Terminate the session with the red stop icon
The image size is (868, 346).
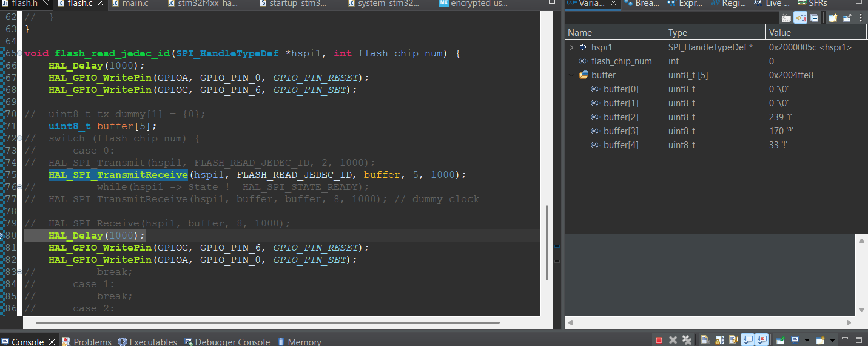coord(659,340)
